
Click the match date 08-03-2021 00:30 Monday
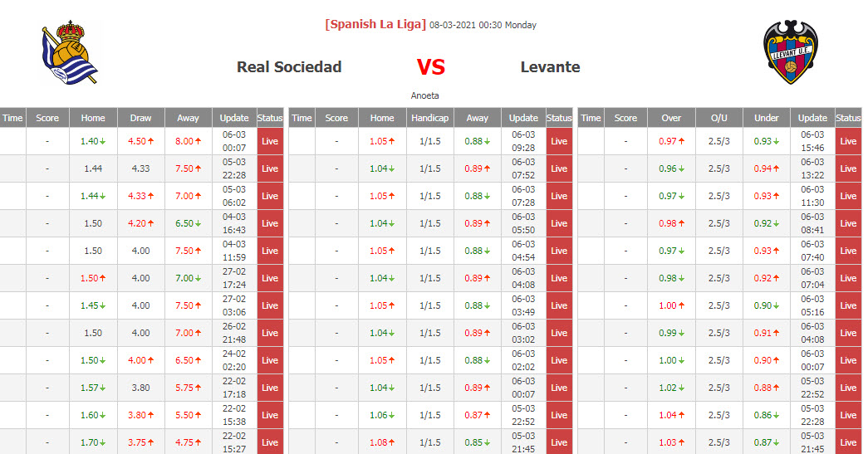coord(483,25)
